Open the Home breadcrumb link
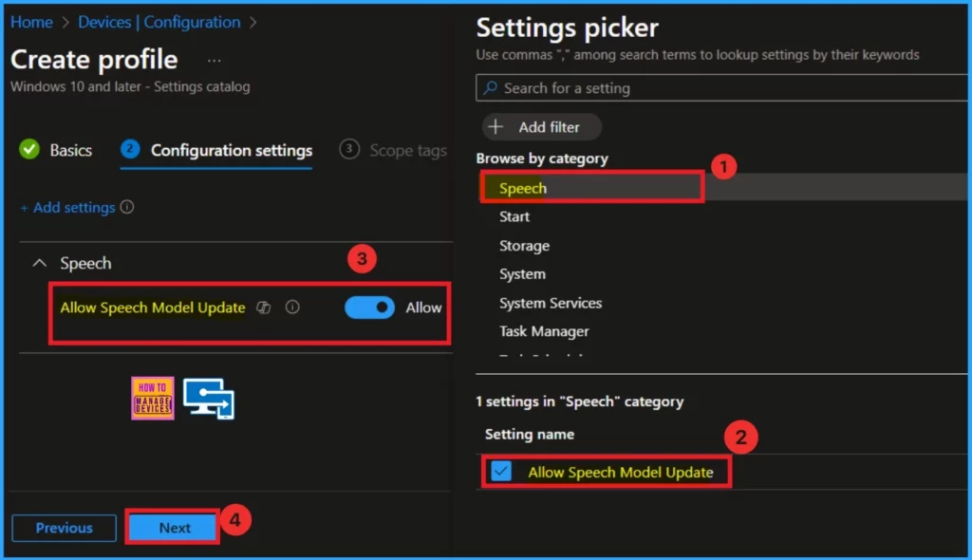 click(31, 23)
